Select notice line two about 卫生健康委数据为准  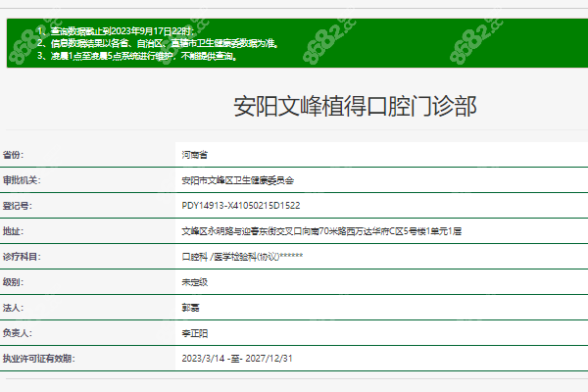click(x=158, y=43)
